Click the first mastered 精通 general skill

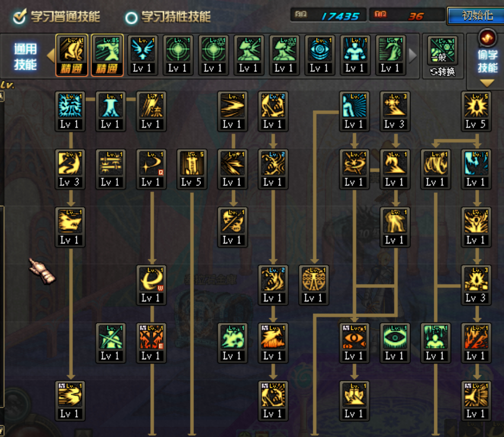tap(72, 55)
